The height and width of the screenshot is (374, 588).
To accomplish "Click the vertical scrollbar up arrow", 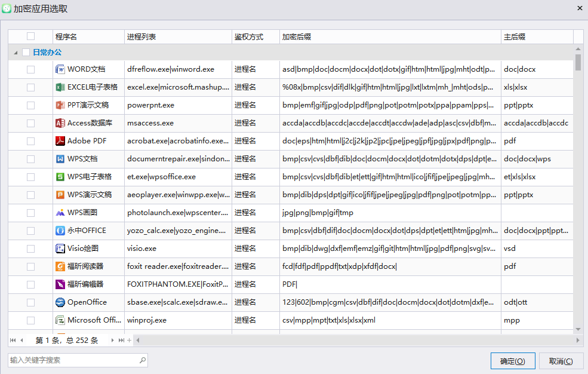I will [578, 49].
